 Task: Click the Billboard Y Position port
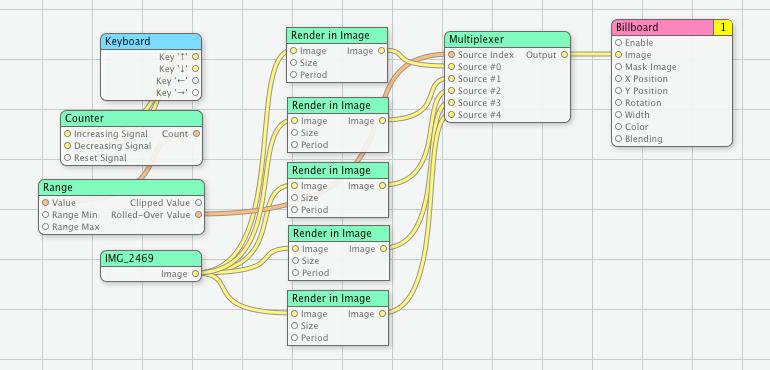click(x=618, y=91)
